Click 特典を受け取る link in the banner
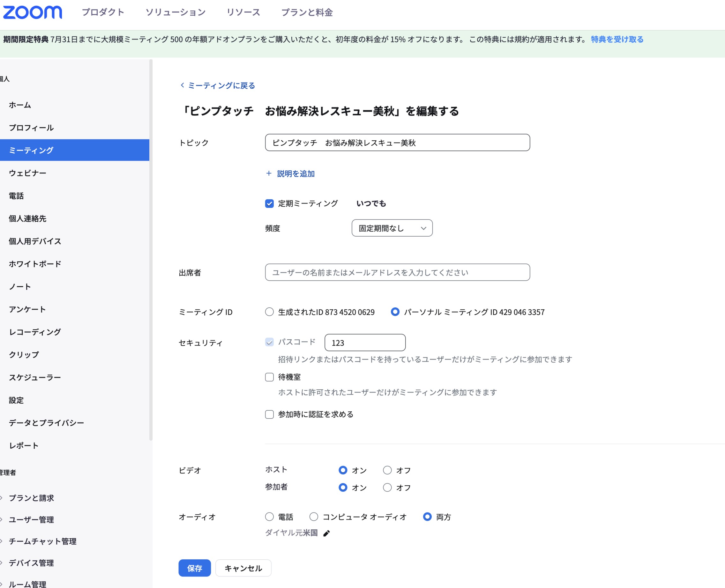 click(617, 39)
